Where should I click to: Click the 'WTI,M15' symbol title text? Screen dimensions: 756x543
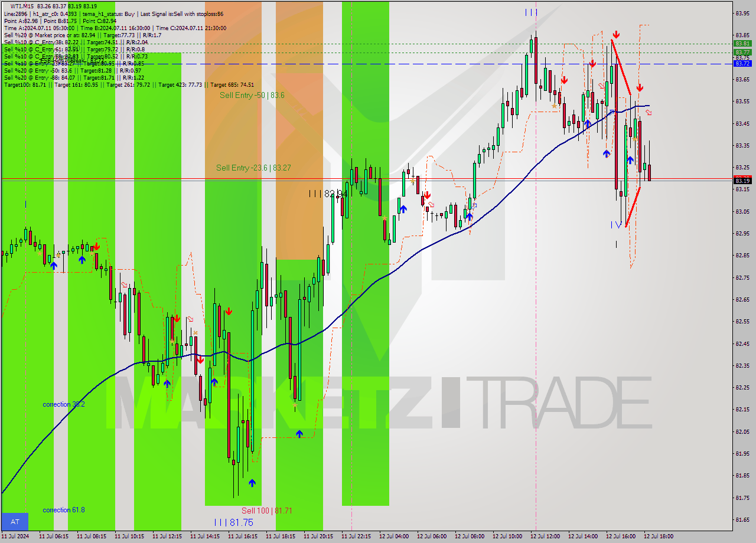pos(22,6)
